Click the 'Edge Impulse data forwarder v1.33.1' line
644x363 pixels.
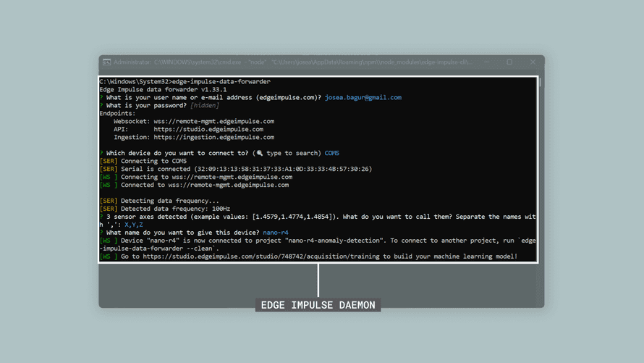163,90
